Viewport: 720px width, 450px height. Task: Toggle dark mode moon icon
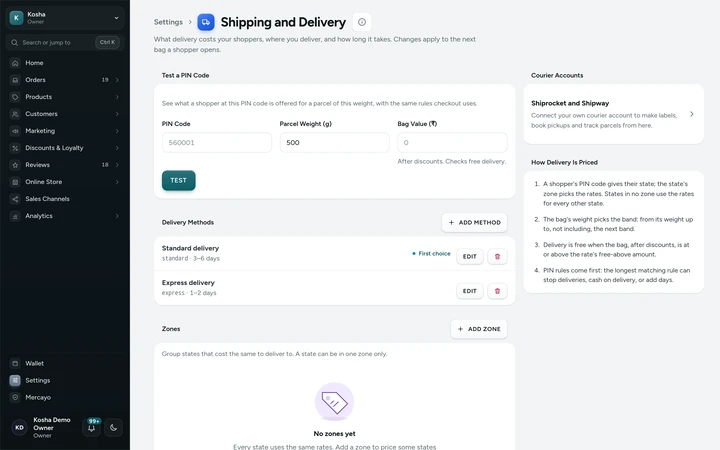click(113, 428)
